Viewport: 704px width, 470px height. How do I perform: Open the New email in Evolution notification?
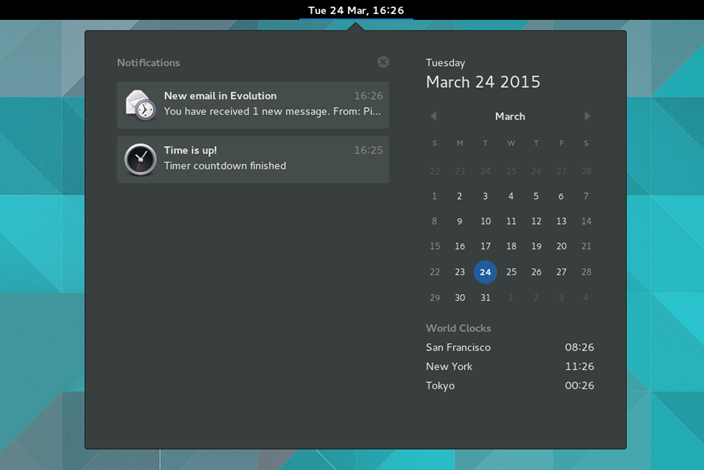click(253, 105)
